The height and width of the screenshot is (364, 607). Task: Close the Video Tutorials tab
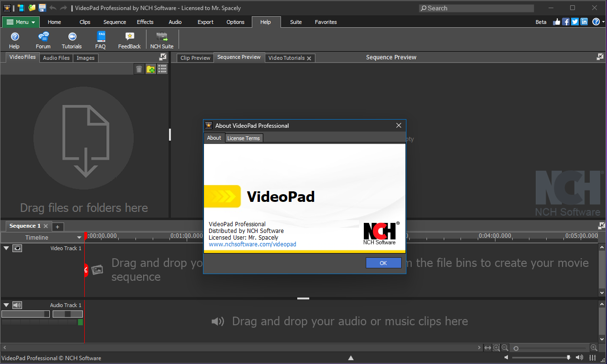[x=309, y=58]
